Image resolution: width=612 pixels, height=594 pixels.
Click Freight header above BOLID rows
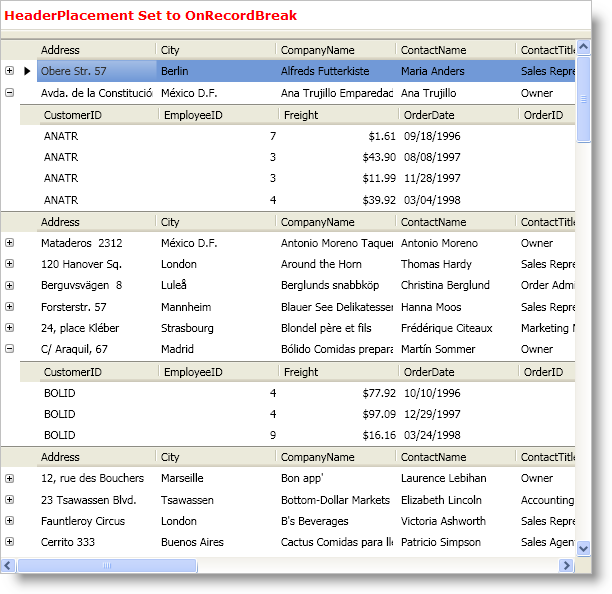click(x=339, y=372)
